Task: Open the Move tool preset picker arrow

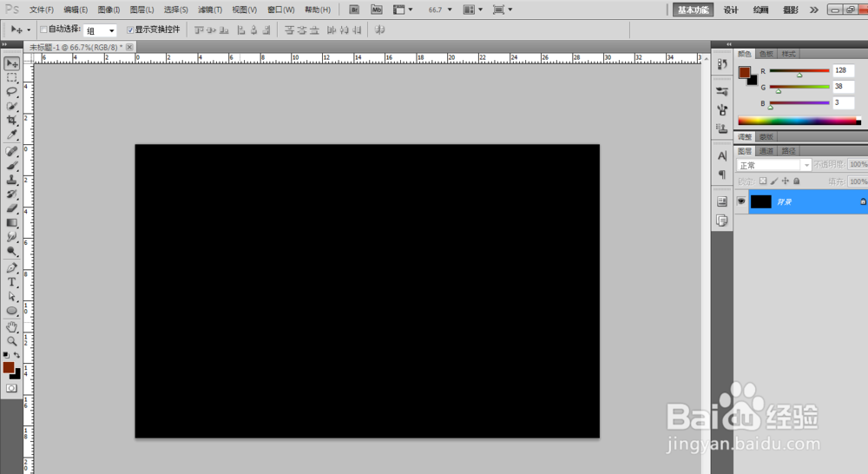Action: (29, 30)
